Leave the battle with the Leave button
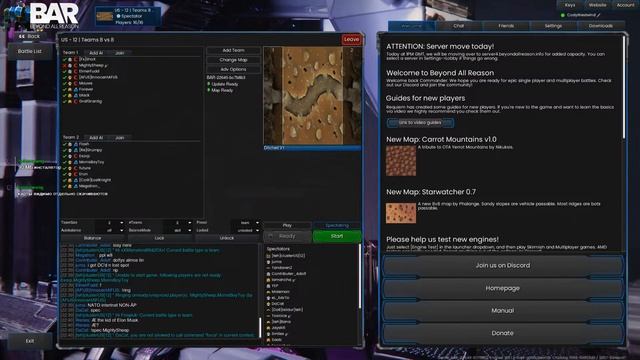This screenshot has height=360, width=640. pos(351,40)
